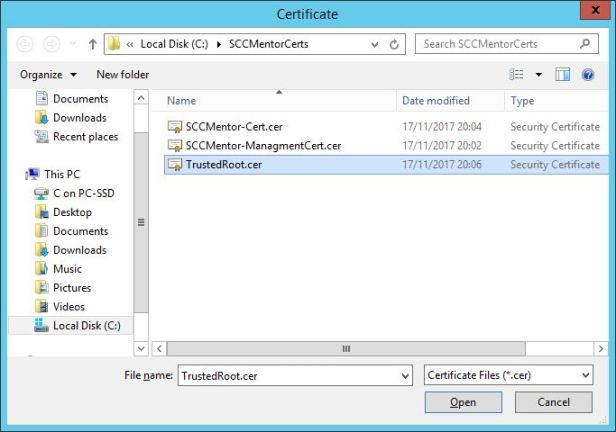616x432 pixels.
Task: Open the Pictures folder
Action: coord(63,287)
